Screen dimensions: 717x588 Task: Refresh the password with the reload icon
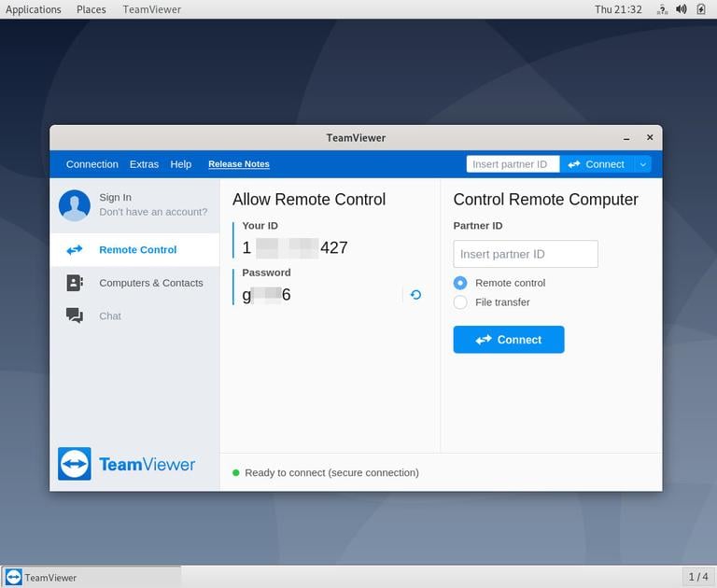[x=415, y=295]
